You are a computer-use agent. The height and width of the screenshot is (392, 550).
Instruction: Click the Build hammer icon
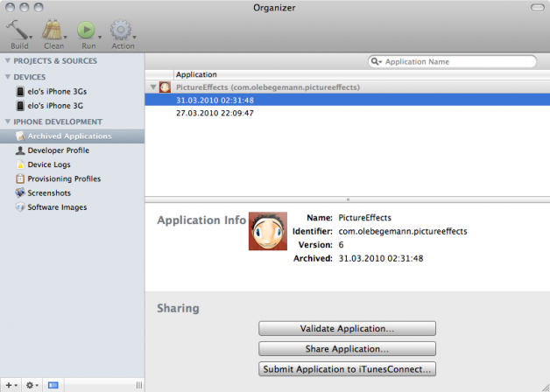pyautogui.click(x=17, y=29)
